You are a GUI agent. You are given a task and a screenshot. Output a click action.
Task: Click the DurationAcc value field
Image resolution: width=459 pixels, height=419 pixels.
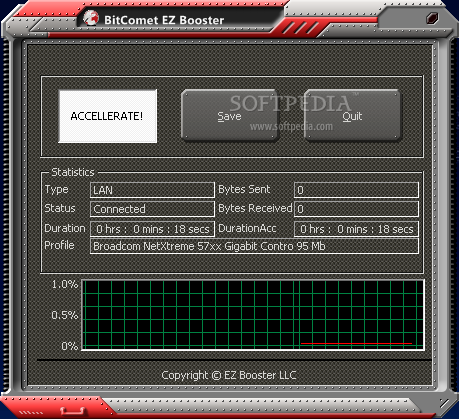[x=356, y=229]
